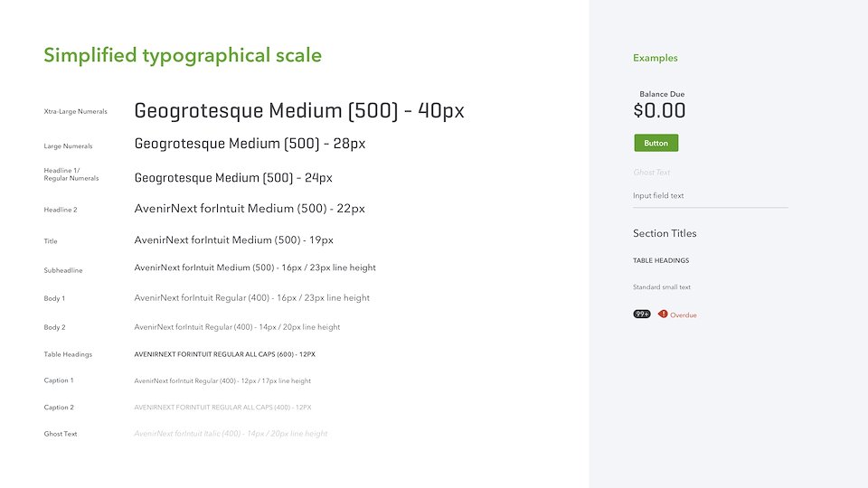The image size is (868, 488).
Task: Click the Balance Due label
Action: click(x=662, y=94)
